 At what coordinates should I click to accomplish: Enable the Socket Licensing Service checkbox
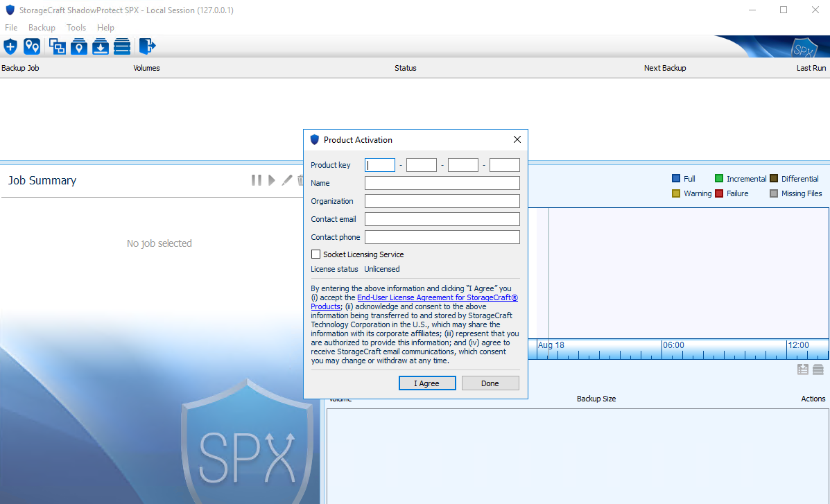click(x=315, y=254)
